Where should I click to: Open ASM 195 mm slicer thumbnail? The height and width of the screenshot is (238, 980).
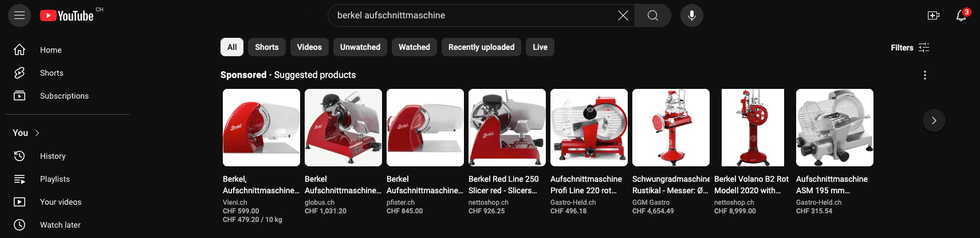point(835,127)
